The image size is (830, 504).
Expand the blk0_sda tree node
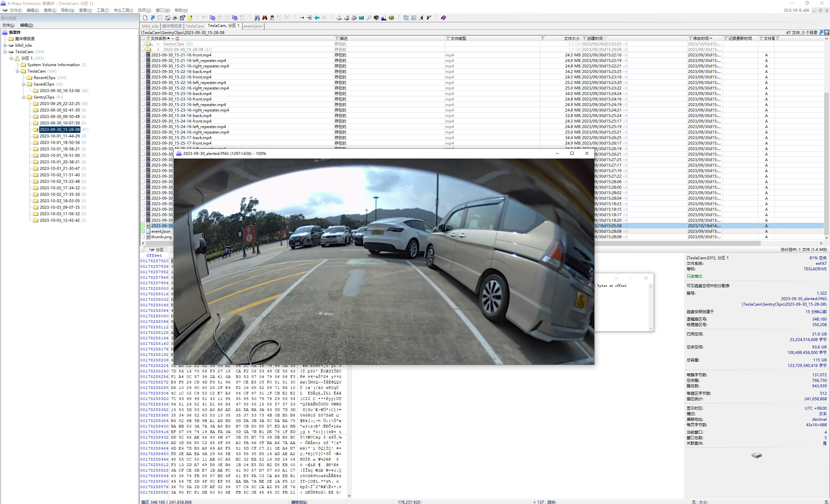(x=5, y=45)
